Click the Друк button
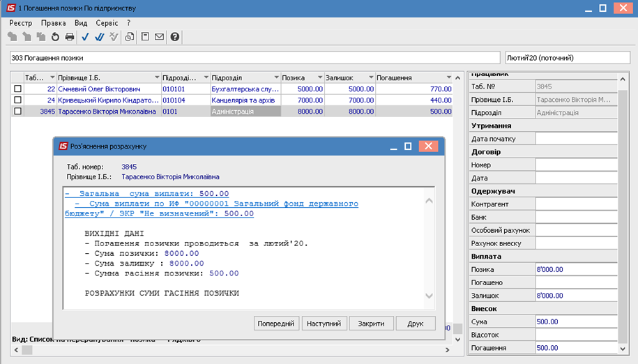 [416, 324]
